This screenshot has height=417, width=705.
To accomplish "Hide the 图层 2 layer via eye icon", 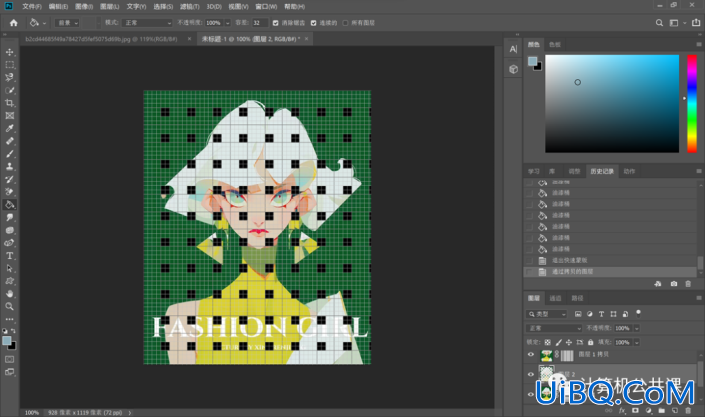I will 531,374.
